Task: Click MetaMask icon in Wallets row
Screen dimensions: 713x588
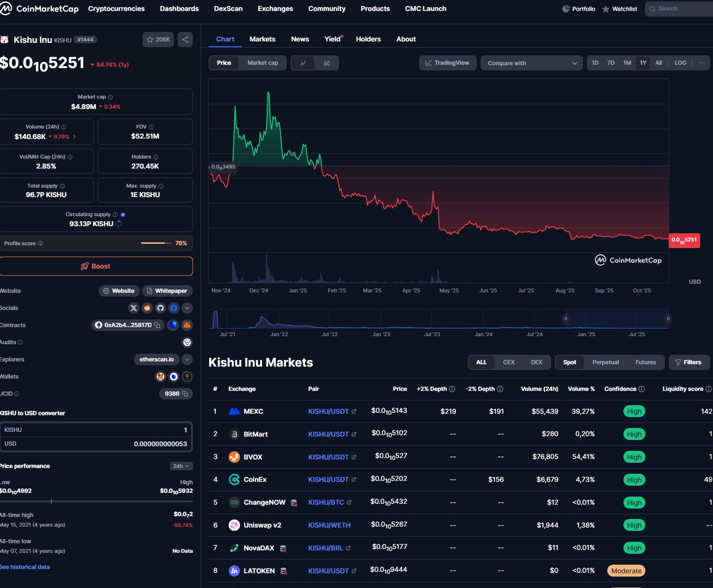Action: (161, 377)
